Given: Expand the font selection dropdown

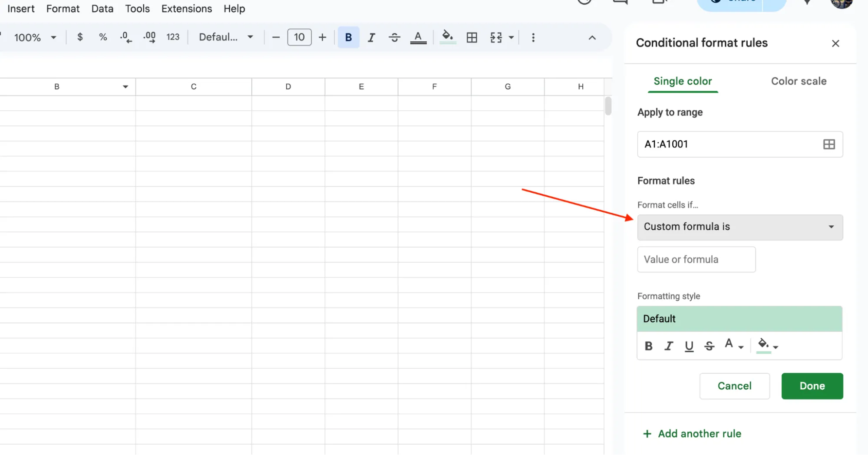Looking at the screenshot, I should pos(225,37).
